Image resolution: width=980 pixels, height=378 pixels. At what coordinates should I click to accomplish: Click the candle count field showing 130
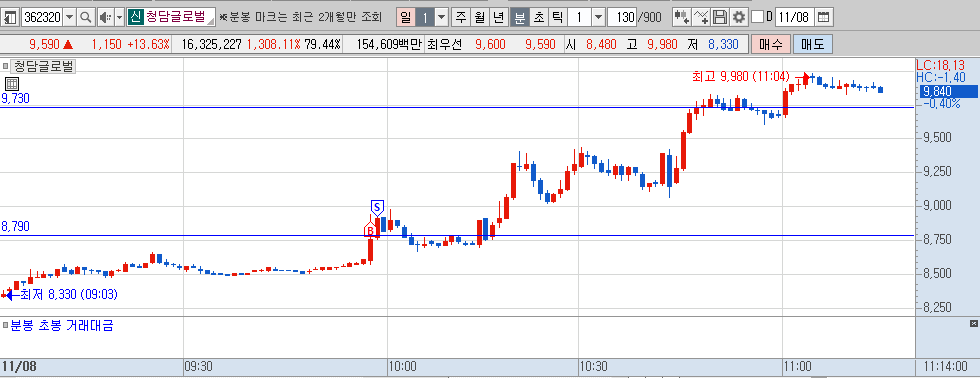pyautogui.click(x=622, y=17)
